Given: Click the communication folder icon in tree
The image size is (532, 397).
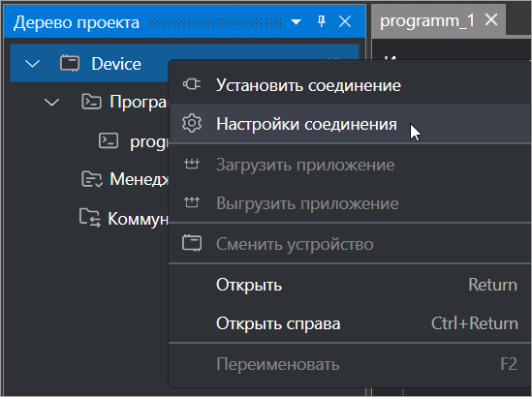Looking at the screenshot, I should tap(89, 218).
